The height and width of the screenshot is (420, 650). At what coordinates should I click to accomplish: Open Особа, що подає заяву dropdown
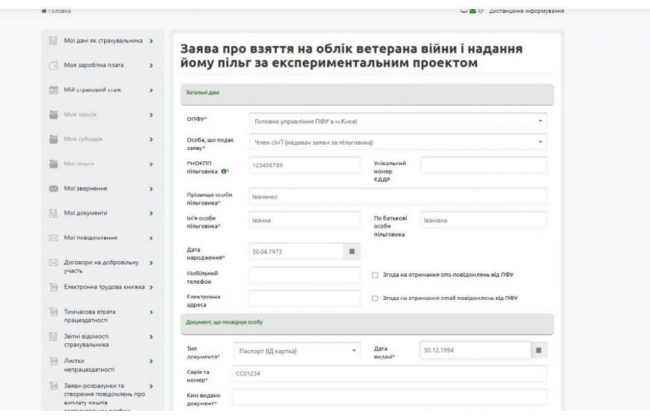[x=398, y=142]
